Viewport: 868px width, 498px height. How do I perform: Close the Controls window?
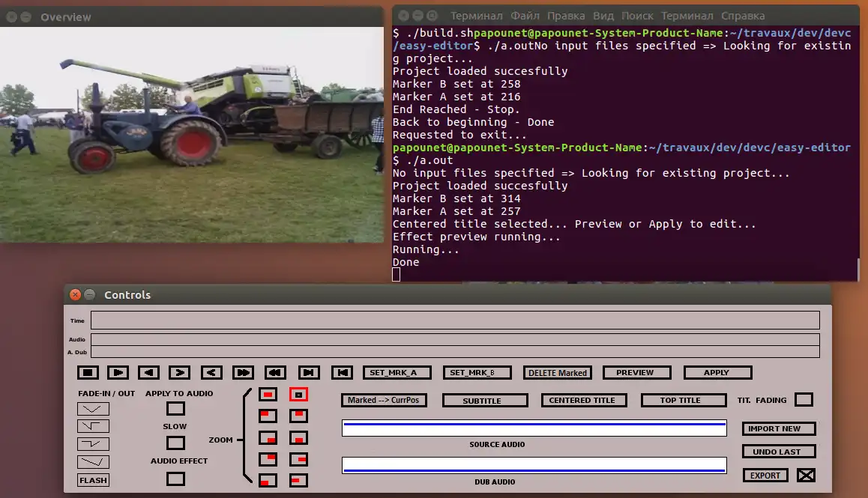pyautogui.click(x=76, y=294)
